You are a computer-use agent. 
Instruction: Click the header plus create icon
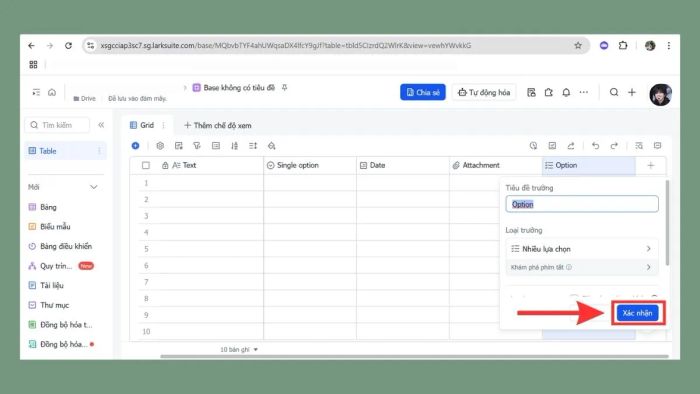tap(632, 92)
